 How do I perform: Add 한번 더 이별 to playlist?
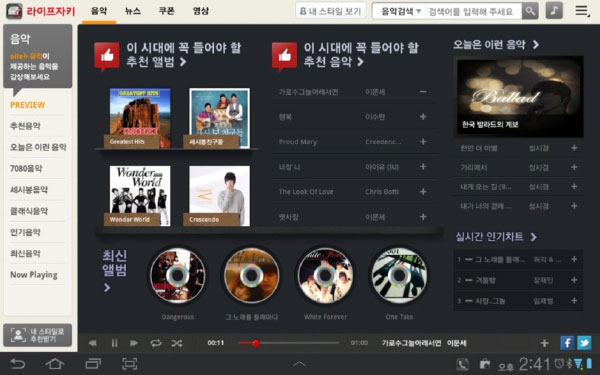pos(574,148)
